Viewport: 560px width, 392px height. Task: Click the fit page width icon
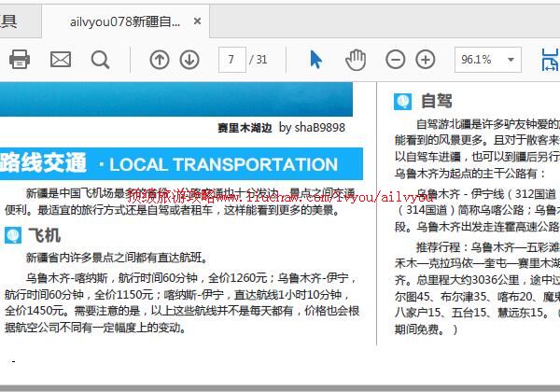click(552, 60)
